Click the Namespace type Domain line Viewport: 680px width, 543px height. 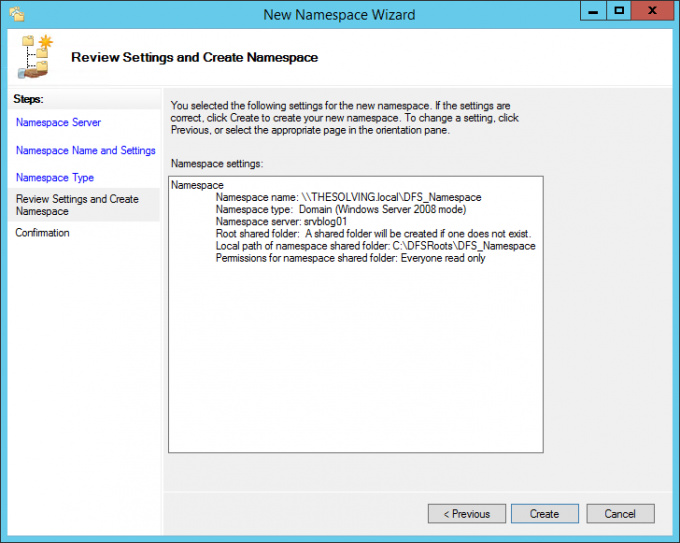(340, 210)
